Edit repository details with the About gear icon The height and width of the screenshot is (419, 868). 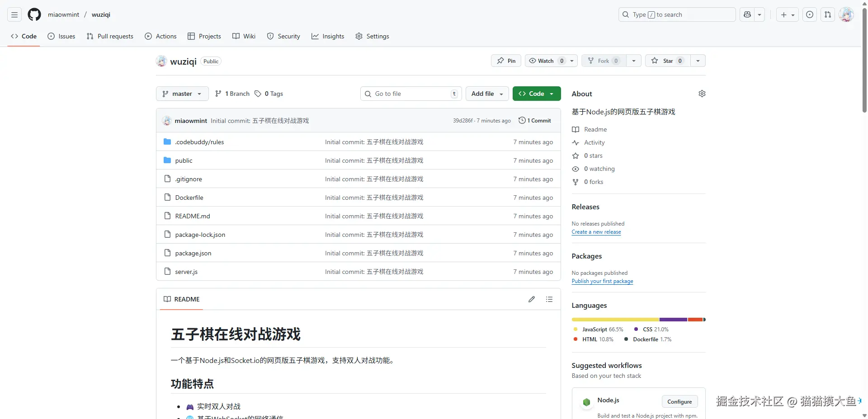click(x=702, y=94)
